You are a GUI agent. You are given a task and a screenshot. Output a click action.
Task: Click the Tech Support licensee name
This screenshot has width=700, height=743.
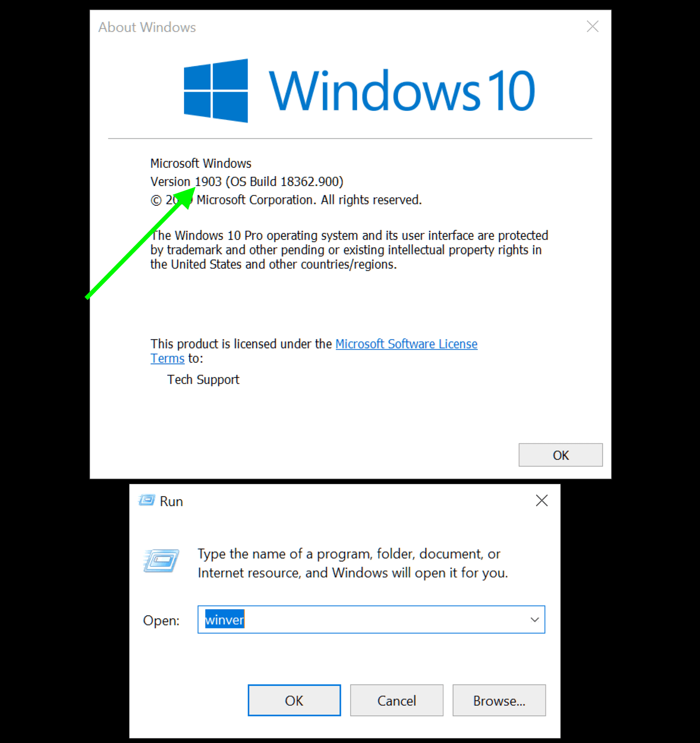coord(203,380)
